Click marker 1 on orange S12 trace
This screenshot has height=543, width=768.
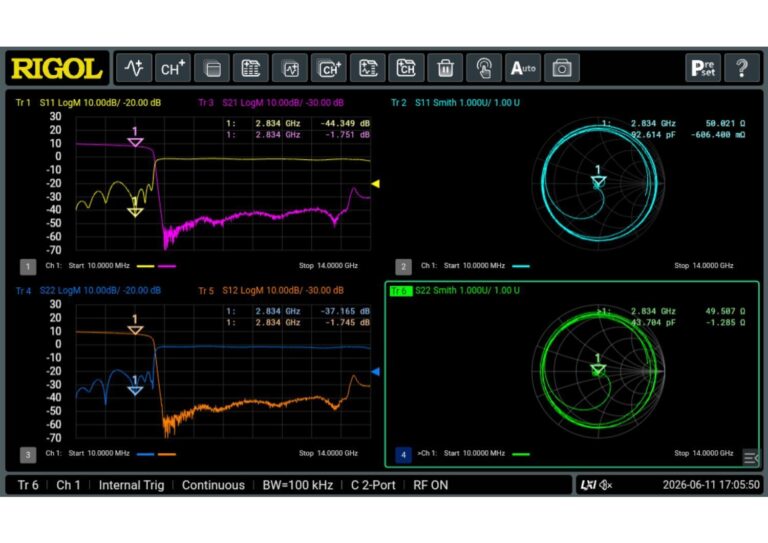(135, 330)
